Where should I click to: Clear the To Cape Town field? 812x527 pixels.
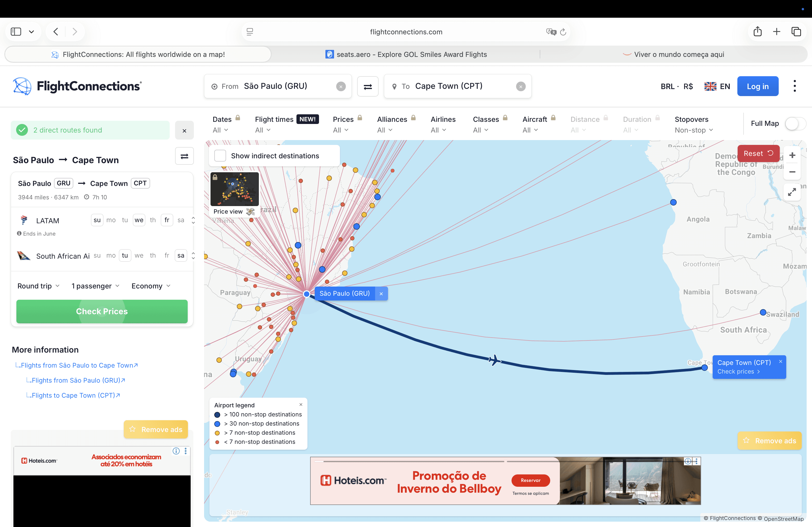(521, 87)
